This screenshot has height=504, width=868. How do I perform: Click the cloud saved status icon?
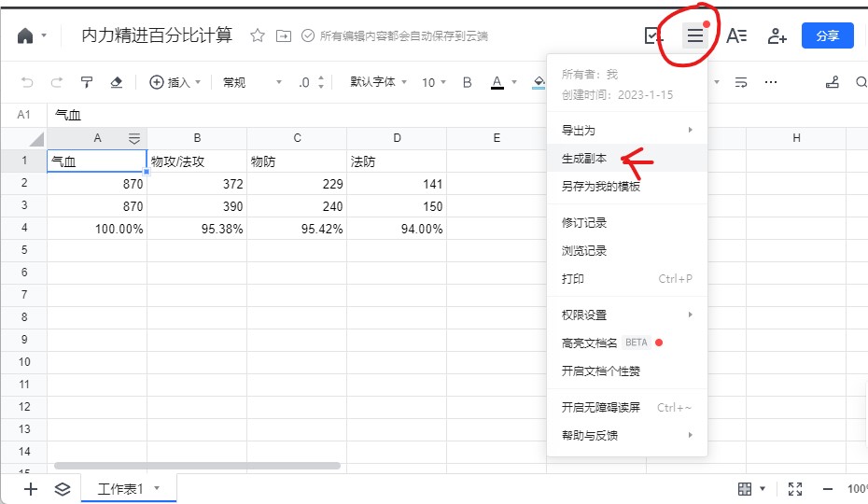[x=308, y=36]
